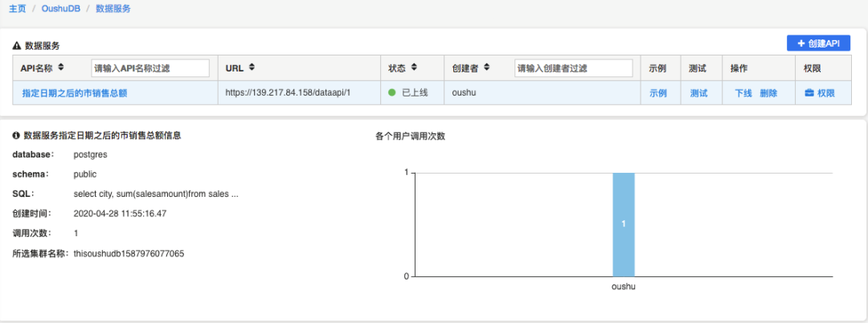Click the 已上线 status text
The image size is (868, 323).
pos(416,93)
